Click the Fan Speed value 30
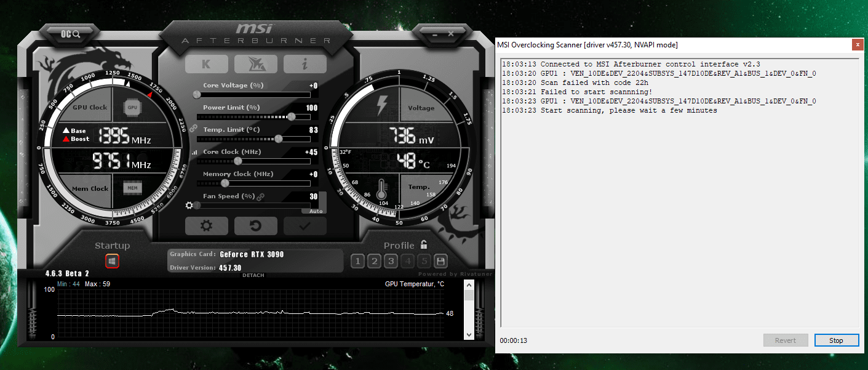The image size is (868, 370). [x=314, y=196]
